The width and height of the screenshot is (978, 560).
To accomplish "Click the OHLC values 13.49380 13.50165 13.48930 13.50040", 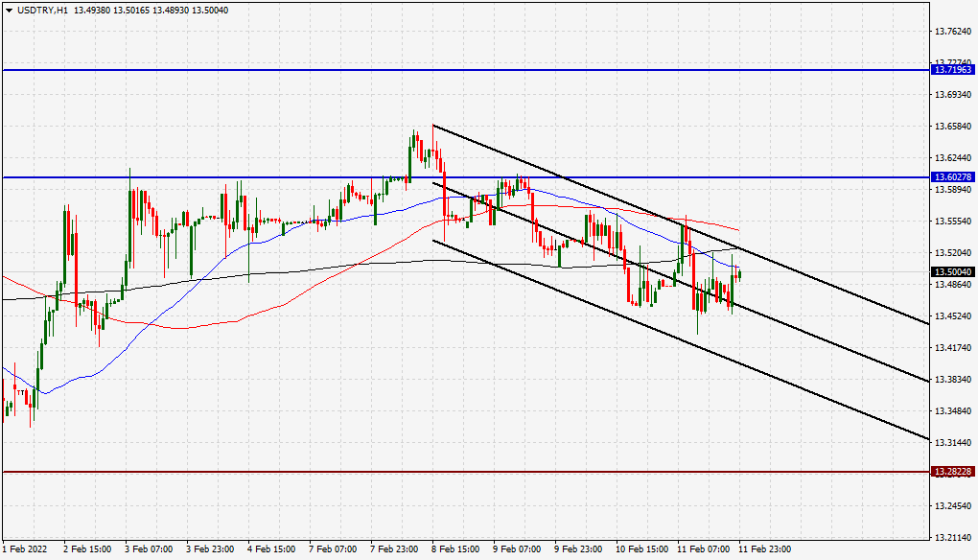I will coord(151,11).
